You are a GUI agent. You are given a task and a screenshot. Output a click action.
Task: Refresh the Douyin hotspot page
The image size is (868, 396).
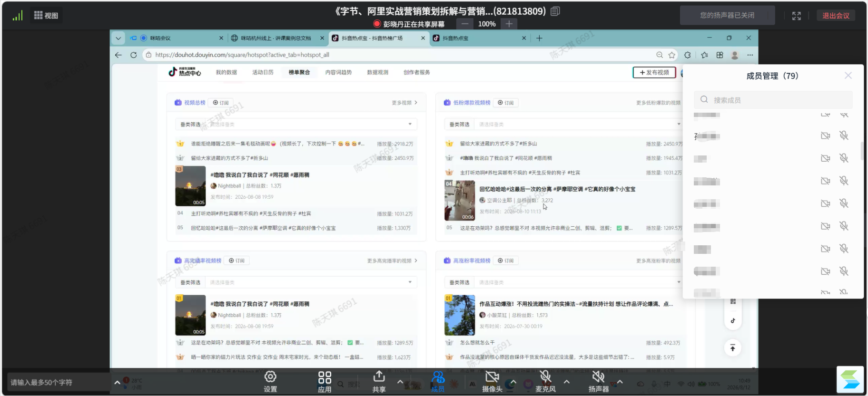[x=134, y=55]
